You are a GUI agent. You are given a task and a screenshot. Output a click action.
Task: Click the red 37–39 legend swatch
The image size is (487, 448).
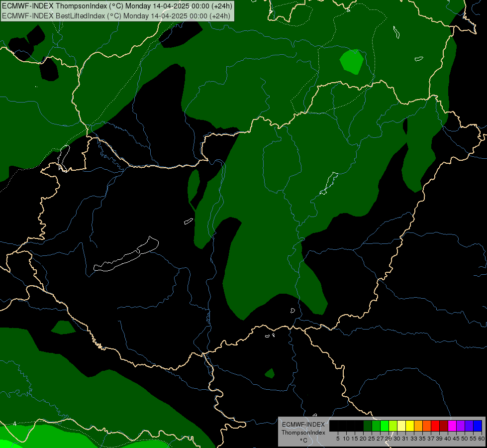pyautogui.click(x=435, y=426)
